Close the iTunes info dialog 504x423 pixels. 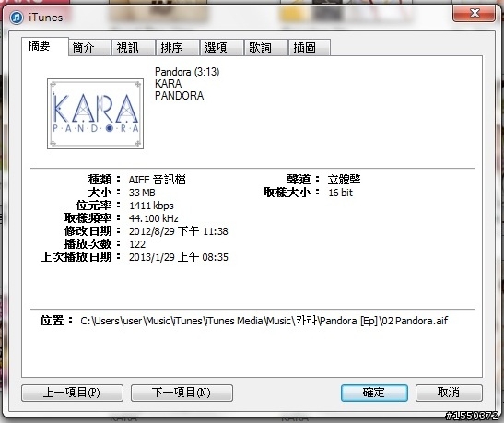point(474,13)
